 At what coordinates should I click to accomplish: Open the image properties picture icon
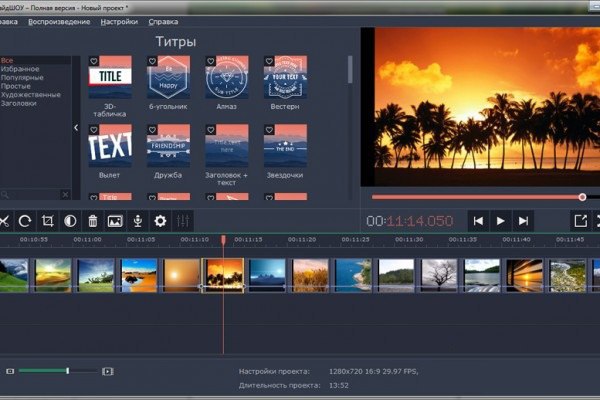tap(115, 221)
